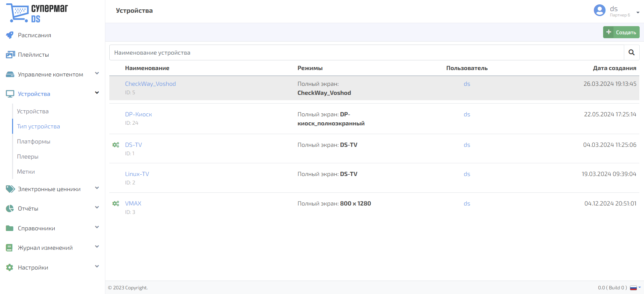Click the price tag icon for Электронные ценники
The height and width of the screenshot is (294, 644).
(x=10, y=189)
